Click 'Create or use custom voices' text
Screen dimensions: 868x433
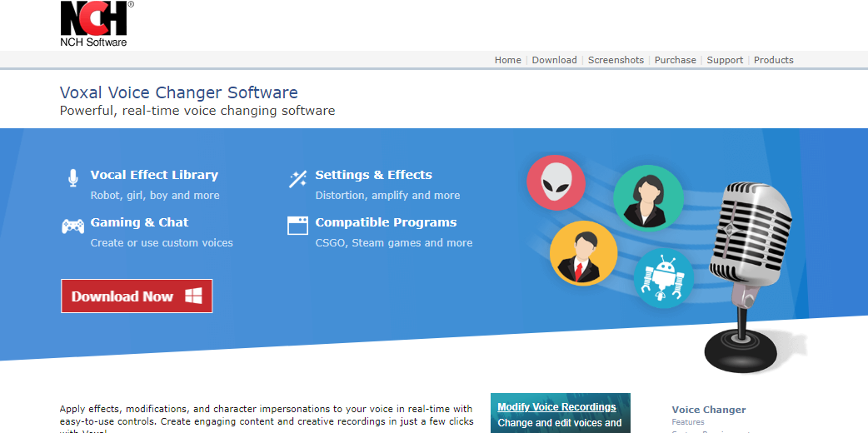point(162,243)
